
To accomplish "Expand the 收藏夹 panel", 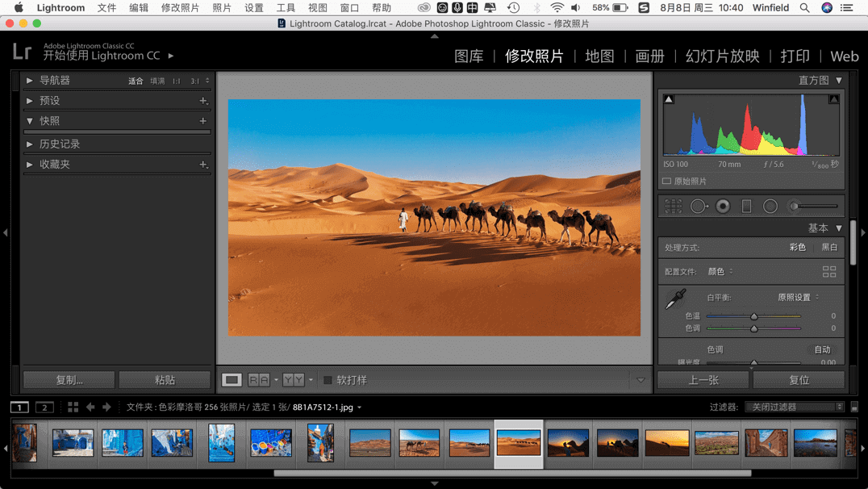I will [29, 165].
